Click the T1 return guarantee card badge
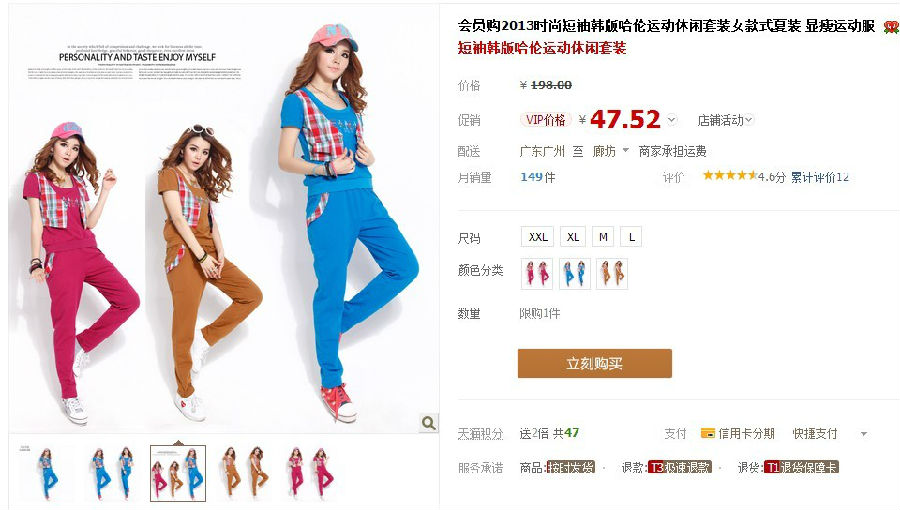 pos(801,468)
